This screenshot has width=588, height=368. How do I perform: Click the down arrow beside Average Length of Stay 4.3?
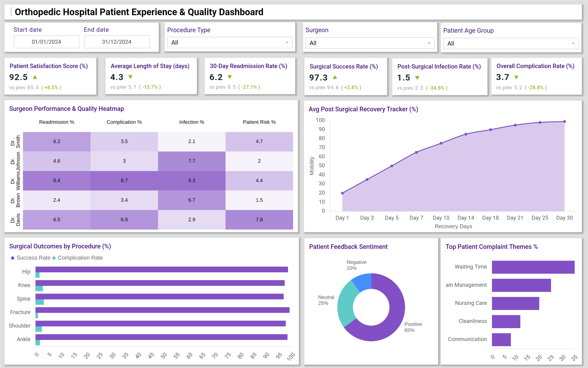click(x=130, y=77)
